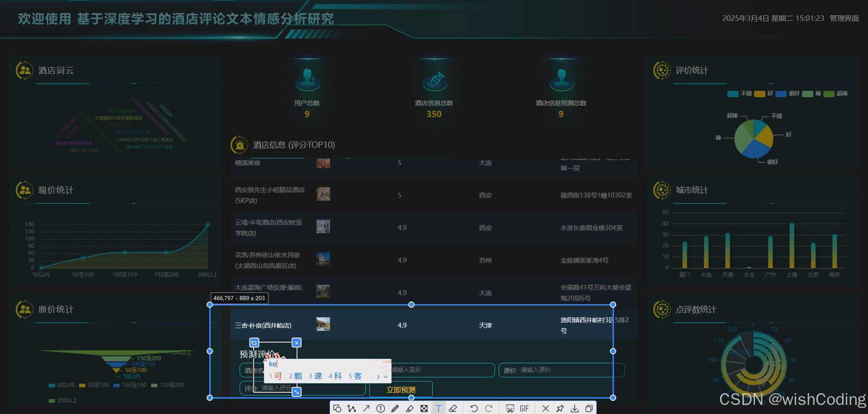Go to next IME candidate page
868x414 pixels.
(x=378, y=376)
